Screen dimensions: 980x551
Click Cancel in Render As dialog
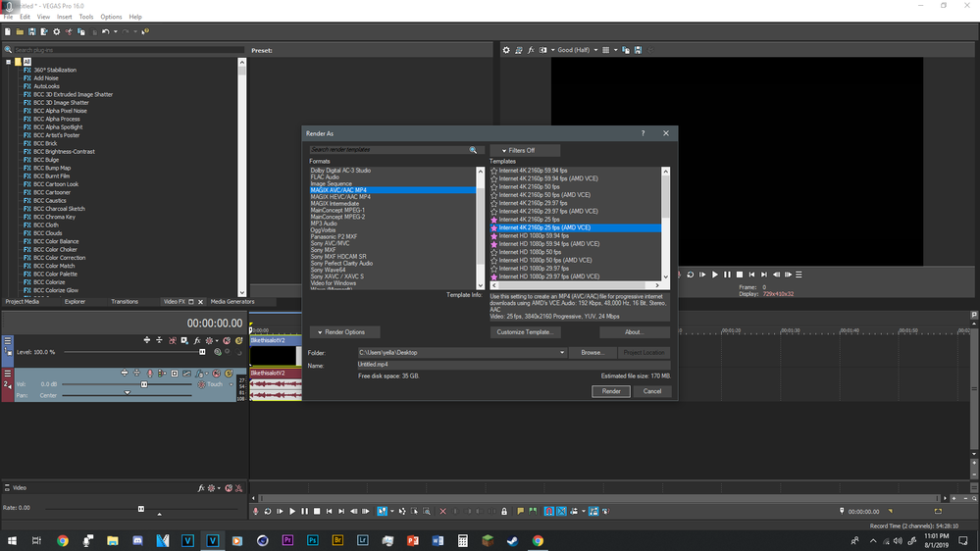point(652,391)
